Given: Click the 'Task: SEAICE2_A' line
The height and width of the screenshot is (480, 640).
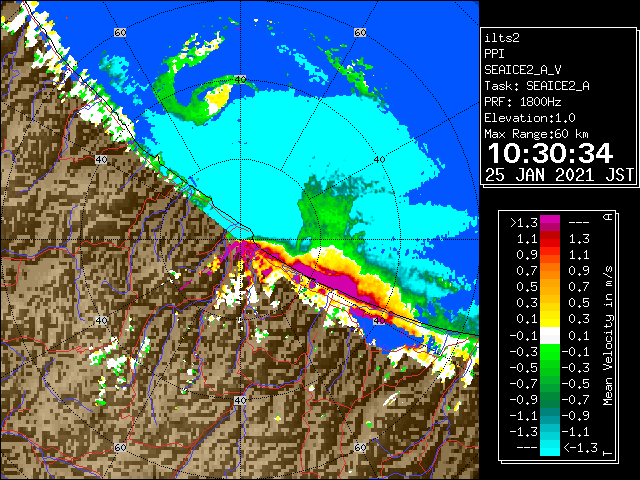Looking at the screenshot, I should pos(537,86).
